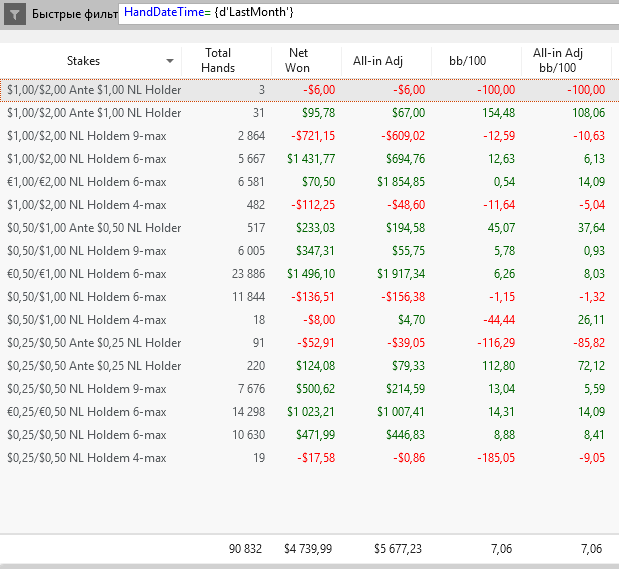Select the $1,00/$2,00 NL Holdem 6-max row
Image resolution: width=619 pixels, height=569 pixels.
[87, 158]
